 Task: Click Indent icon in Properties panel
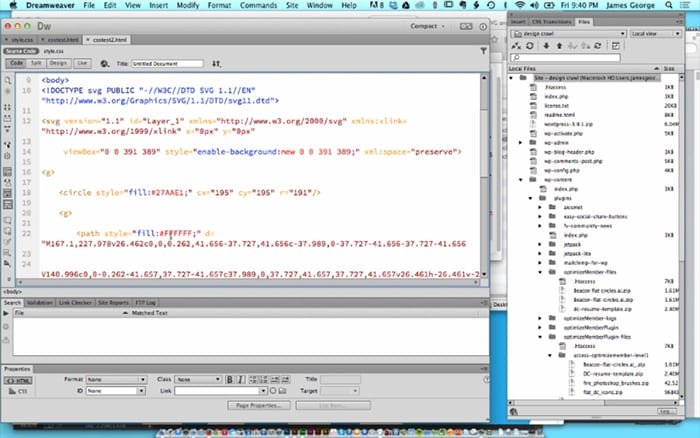point(286,380)
